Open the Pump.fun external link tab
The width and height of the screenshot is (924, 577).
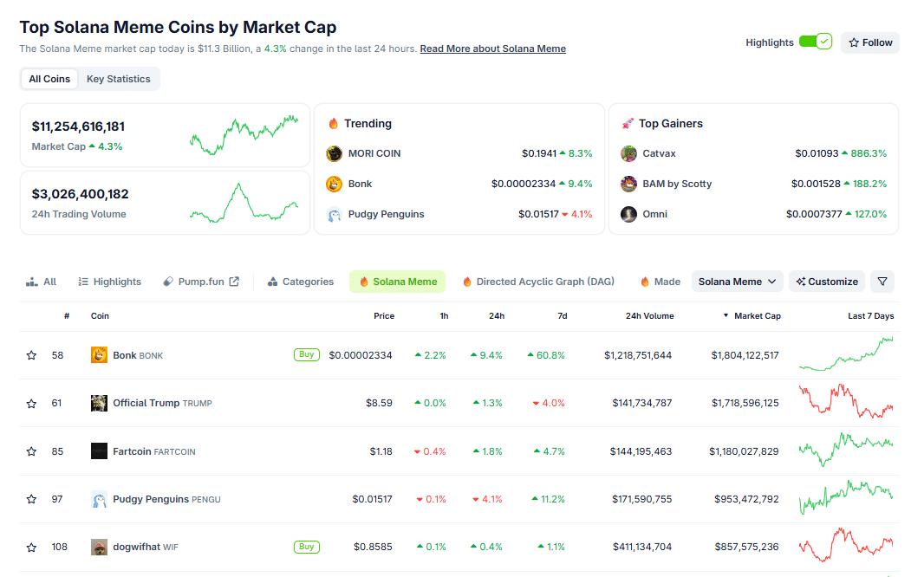[x=201, y=282]
